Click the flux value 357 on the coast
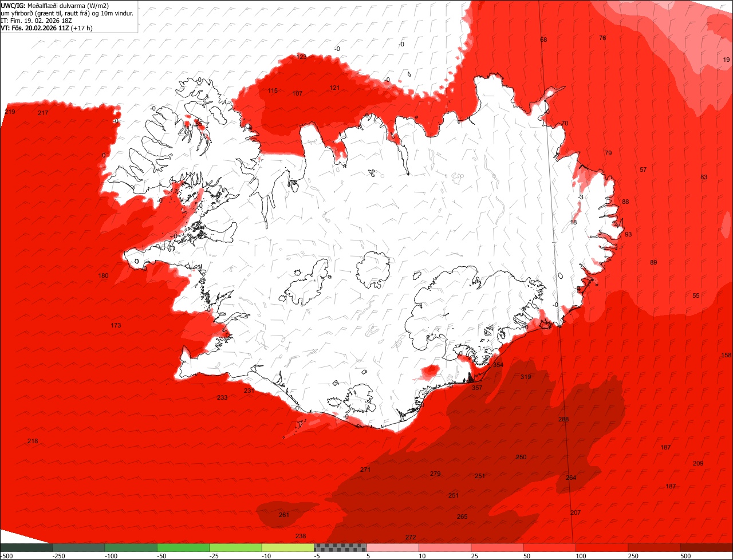The width and height of the screenshot is (733, 560). click(x=477, y=388)
